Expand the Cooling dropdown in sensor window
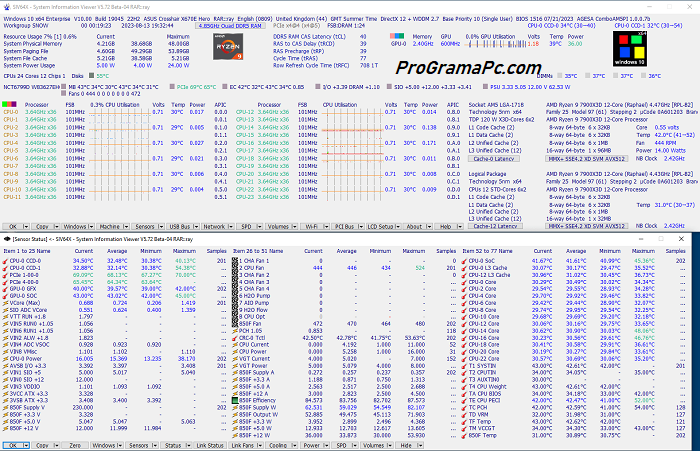 278,444
